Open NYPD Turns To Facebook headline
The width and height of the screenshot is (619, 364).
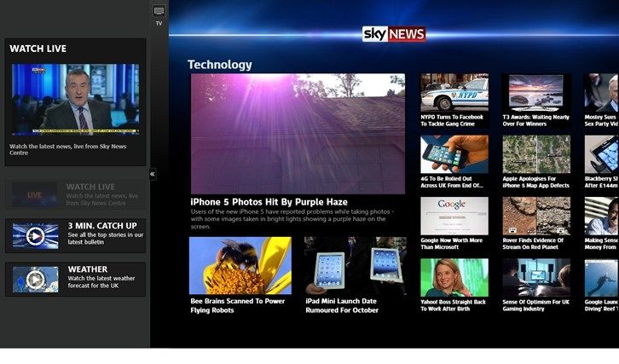point(452,120)
